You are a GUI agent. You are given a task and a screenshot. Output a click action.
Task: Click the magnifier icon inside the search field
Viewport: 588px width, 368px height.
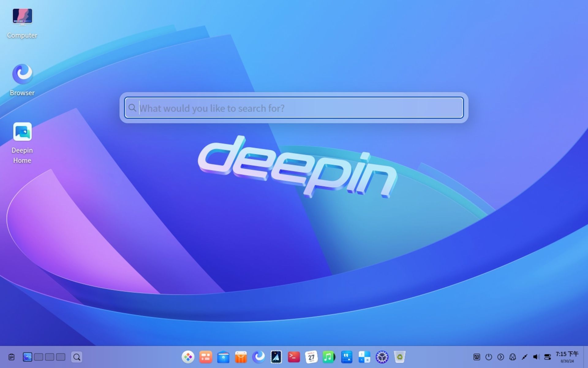132,108
